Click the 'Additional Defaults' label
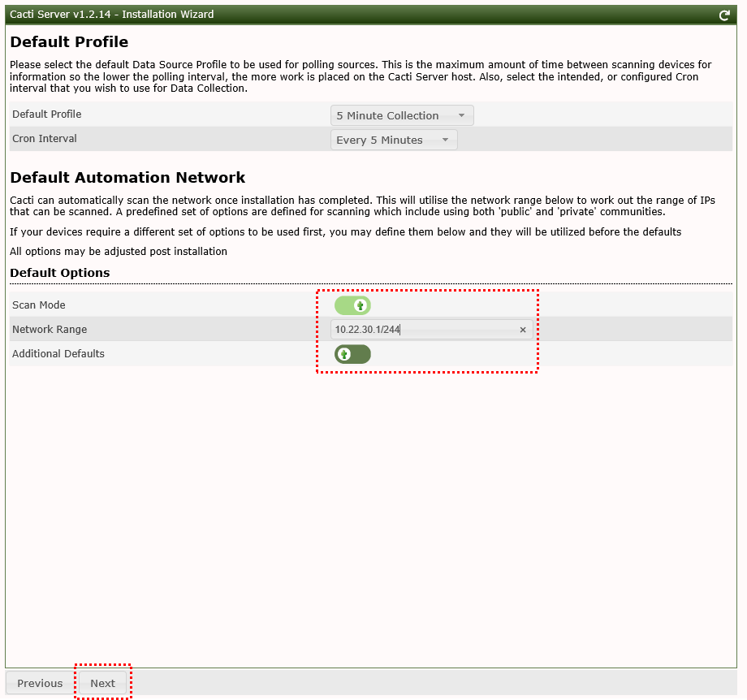Screen dimensions: 747x700 (x=58, y=353)
